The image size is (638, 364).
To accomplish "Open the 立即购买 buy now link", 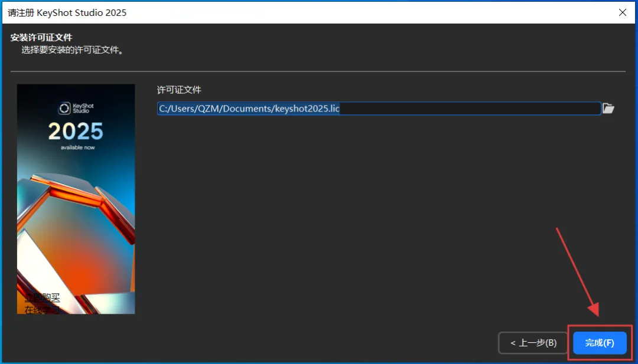I will (43, 298).
